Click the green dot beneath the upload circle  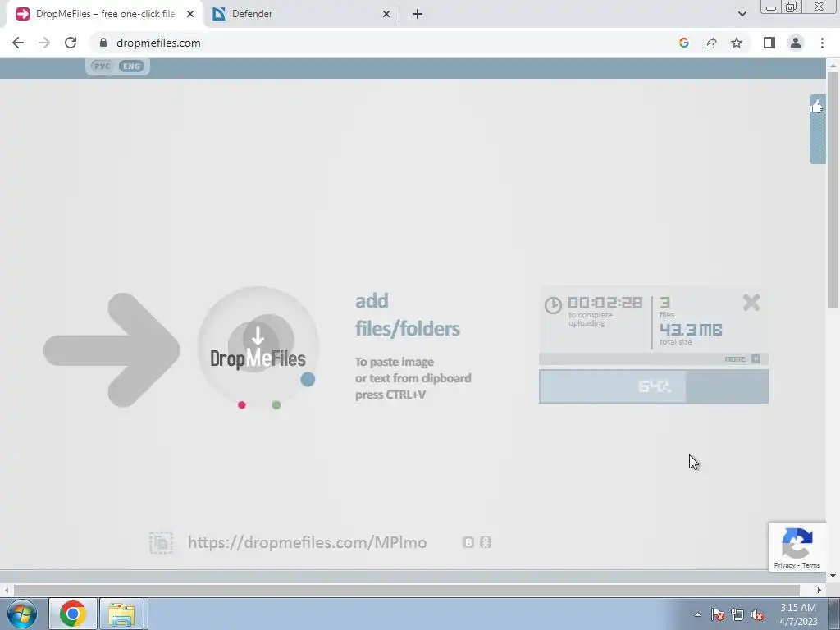tap(276, 405)
